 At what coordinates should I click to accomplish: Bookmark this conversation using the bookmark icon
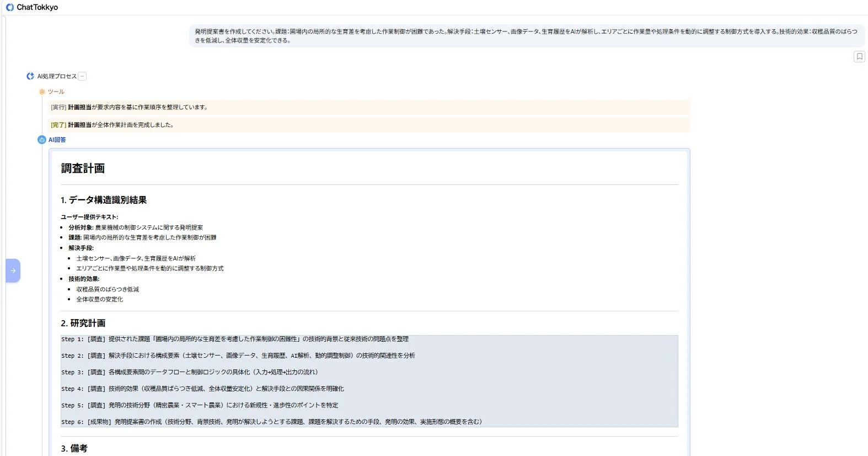tap(859, 56)
